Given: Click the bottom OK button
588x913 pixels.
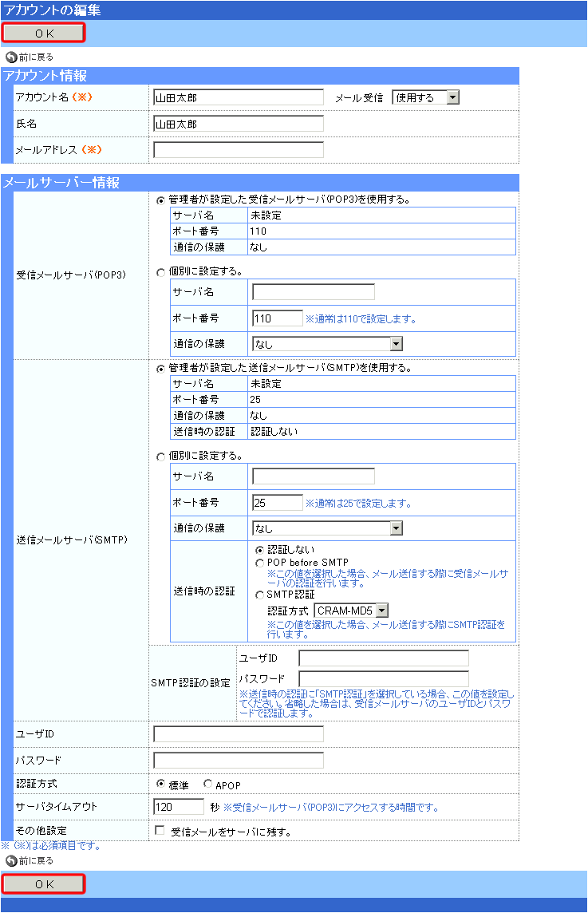Looking at the screenshot, I should [44, 884].
